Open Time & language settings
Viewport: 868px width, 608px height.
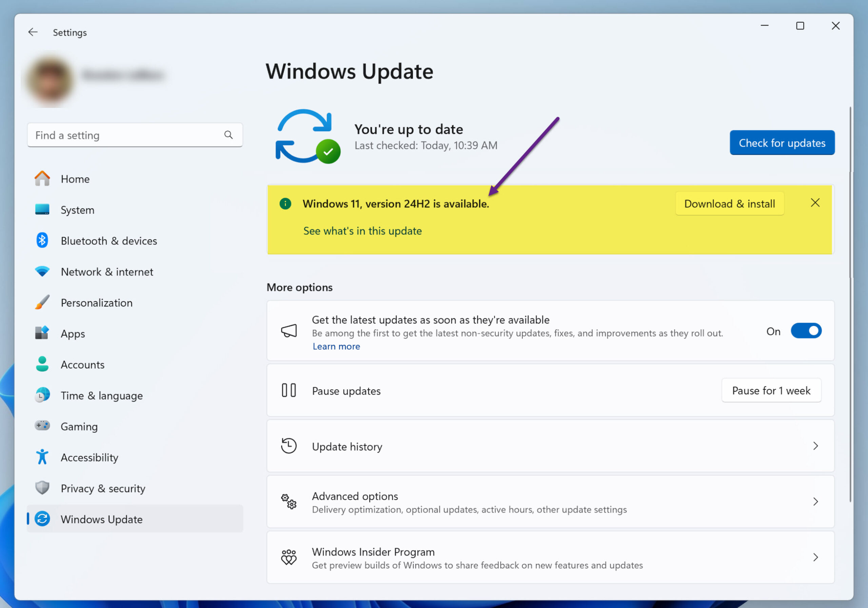101,395
